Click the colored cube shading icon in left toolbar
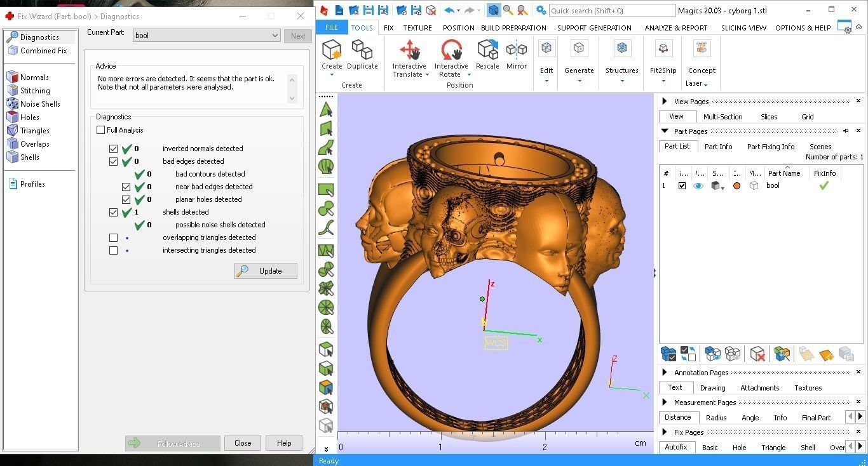 (x=326, y=387)
